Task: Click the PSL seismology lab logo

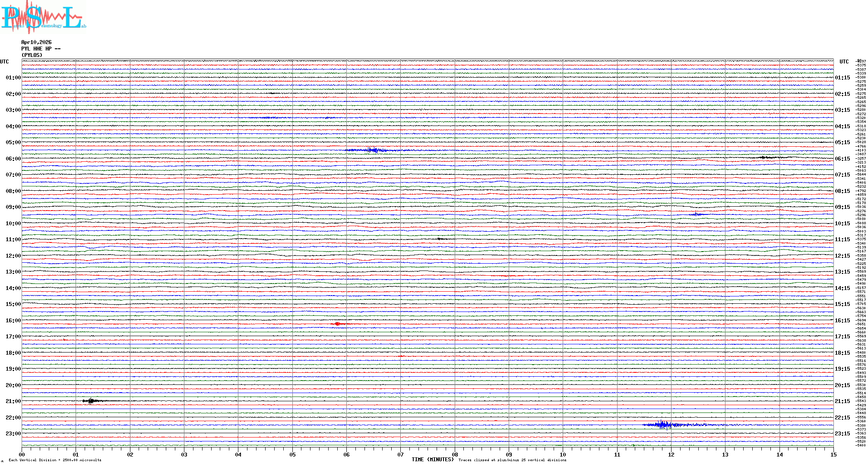Action: point(43,17)
